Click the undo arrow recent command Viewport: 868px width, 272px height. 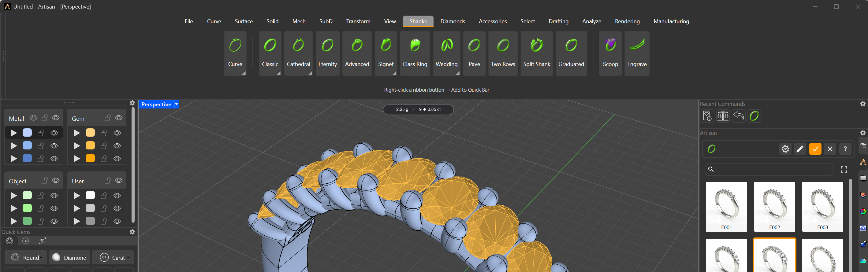[738, 116]
